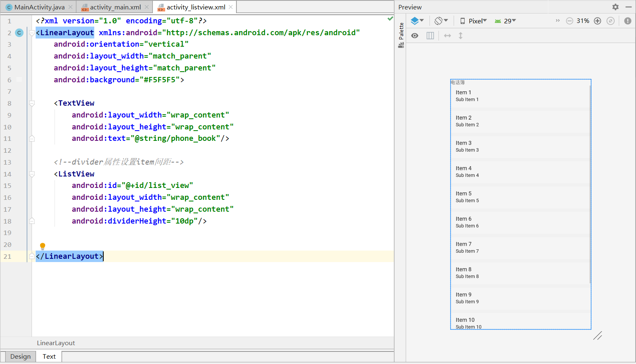Click the TextView tag on line 8
This screenshot has width=636, height=364.
(x=74, y=103)
